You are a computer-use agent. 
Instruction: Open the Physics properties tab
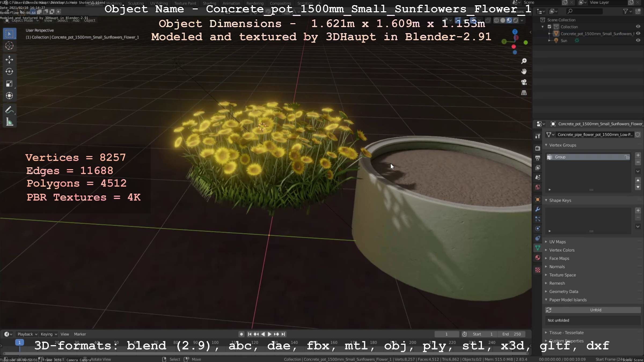pos(537,228)
